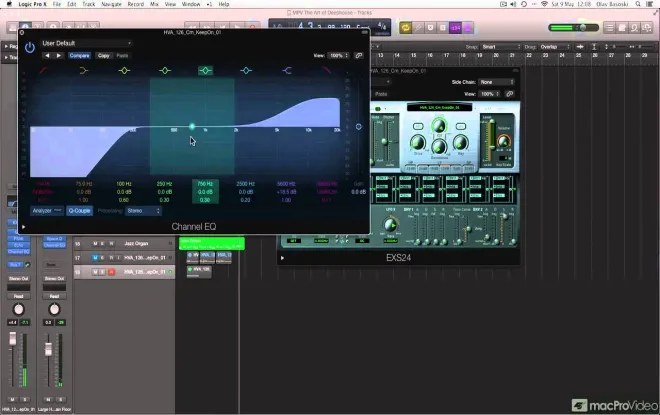Open the Loop Browser icon

(635, 28)
